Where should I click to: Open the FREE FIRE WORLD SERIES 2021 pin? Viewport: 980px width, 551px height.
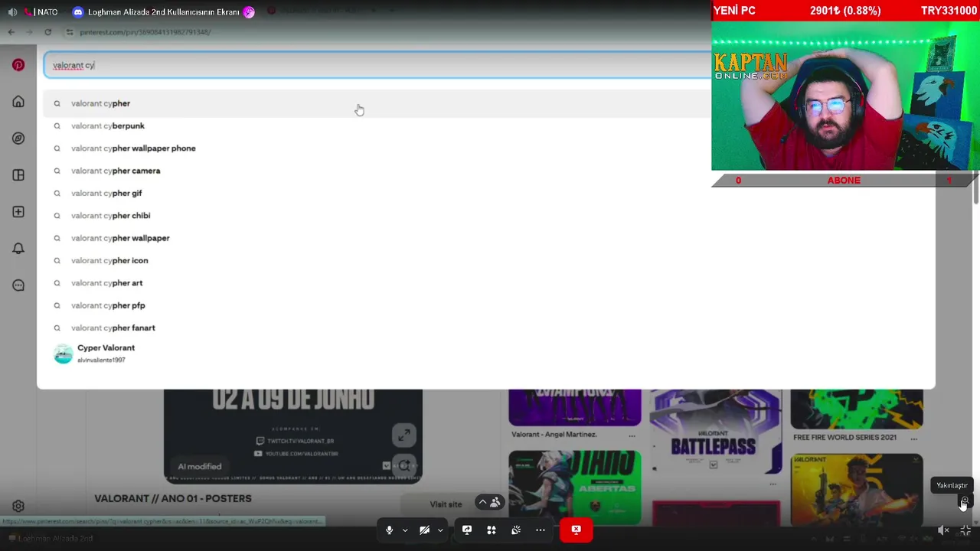click(857, 409)
